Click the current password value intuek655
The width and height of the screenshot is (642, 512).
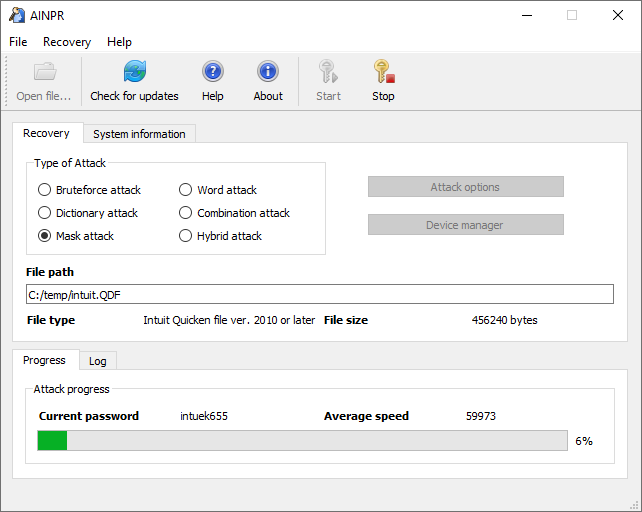(x=204, y=416)
